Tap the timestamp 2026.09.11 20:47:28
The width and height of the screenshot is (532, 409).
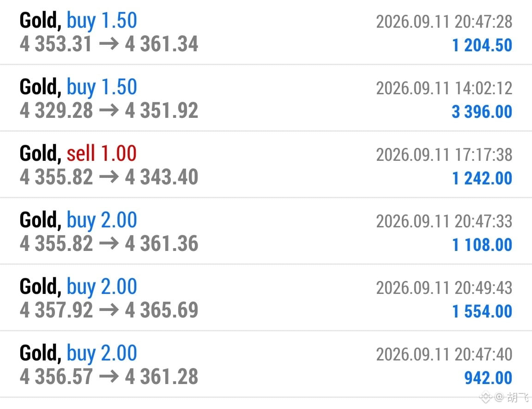pos(444,22)
